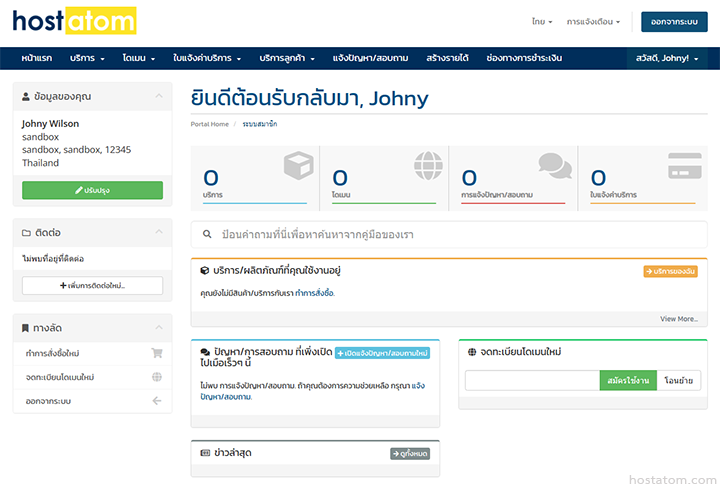This screenshot has width=720, height=487.
Task: Open the โดเมน menu in navigation bar
Action: [138, 58]
